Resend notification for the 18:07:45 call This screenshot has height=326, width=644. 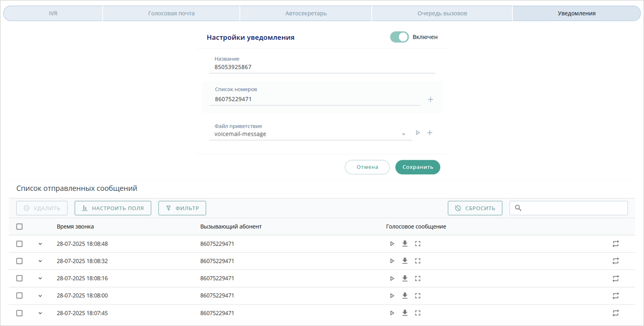click(616, 313)
